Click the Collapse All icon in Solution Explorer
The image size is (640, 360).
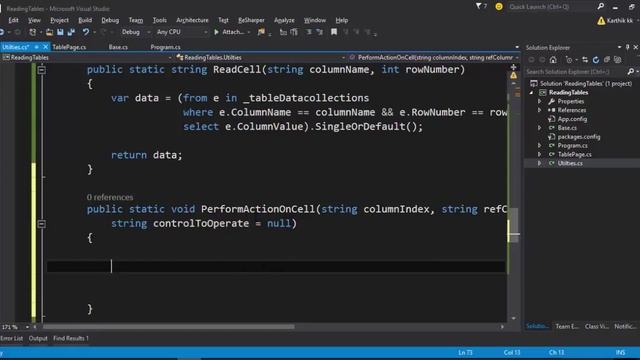(607, 60)
